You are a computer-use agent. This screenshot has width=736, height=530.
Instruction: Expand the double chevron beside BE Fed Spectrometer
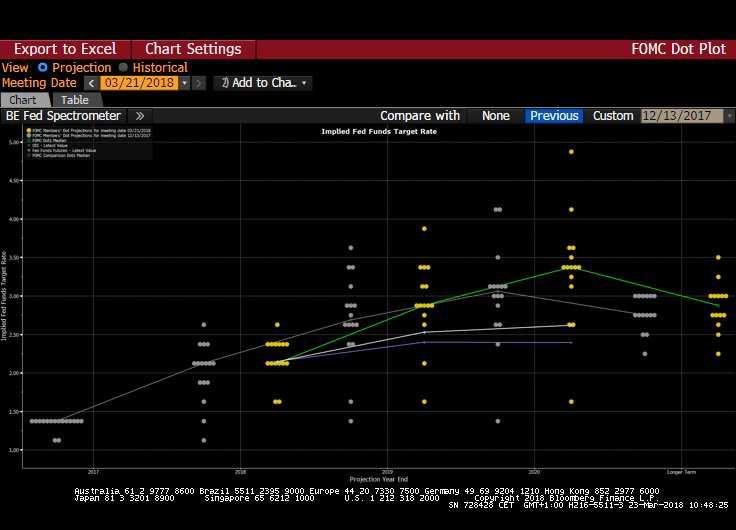(140, 116)
